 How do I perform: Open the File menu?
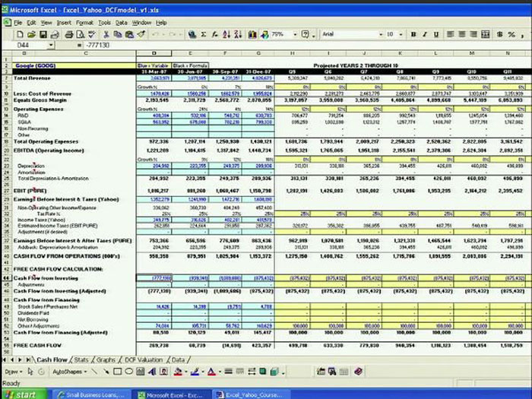17,23
